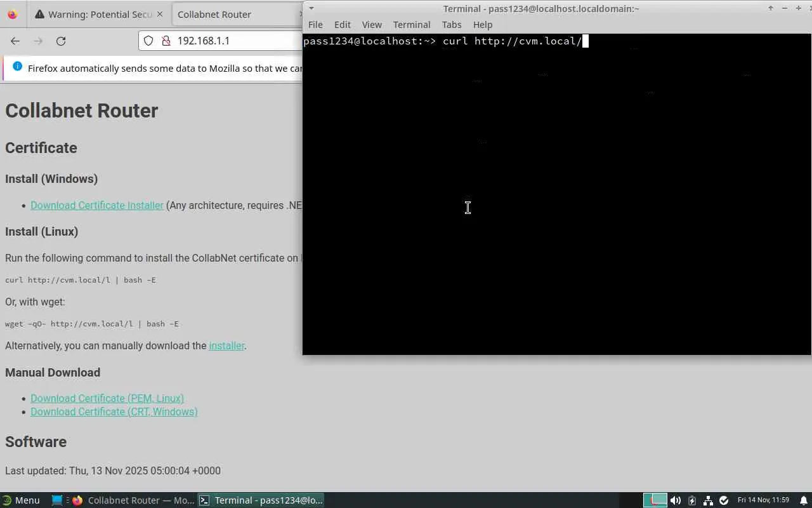
Task: Open the terminal window menu arrow in titlebar
Action: tap(311, 8)
